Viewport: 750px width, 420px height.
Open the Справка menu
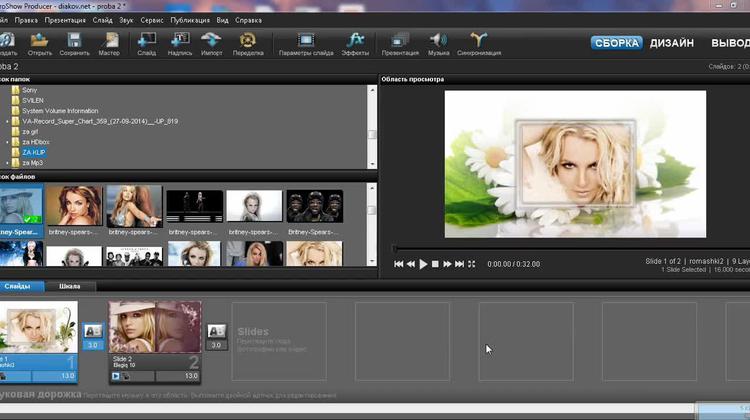click(x=248, y=21)
